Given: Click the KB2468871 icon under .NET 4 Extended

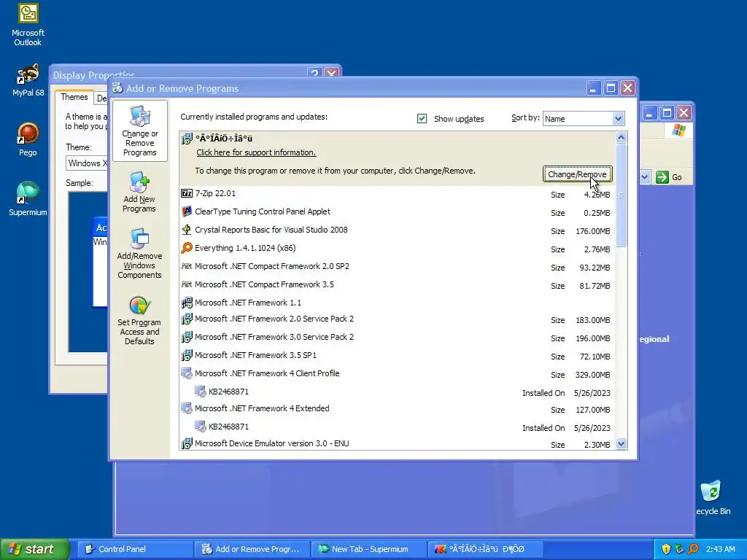Looking at the screenshot, I should [201, 427].
